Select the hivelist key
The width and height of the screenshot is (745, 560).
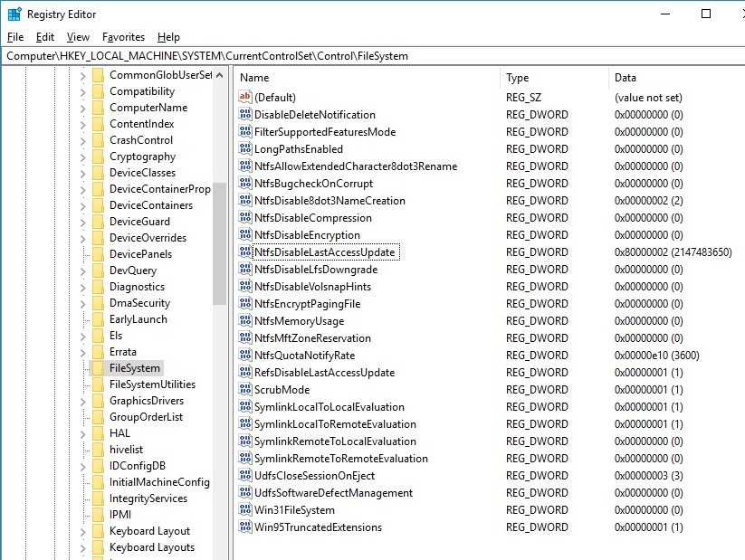coord(126,450)
